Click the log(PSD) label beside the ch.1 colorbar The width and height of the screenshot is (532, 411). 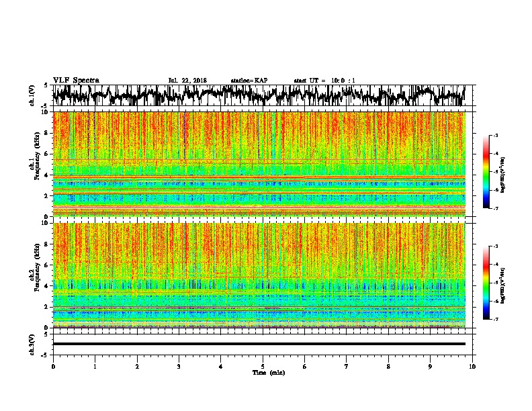(x=503, y=175)
